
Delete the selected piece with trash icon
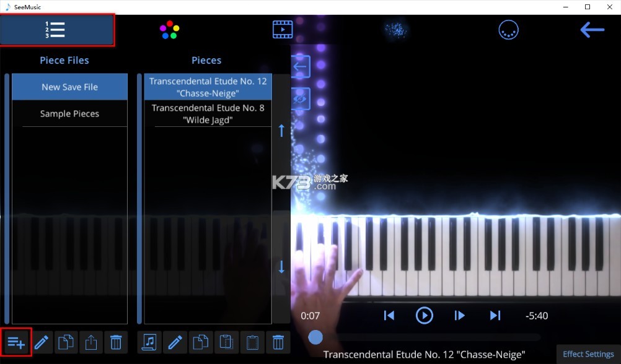(x=278, y=342)
